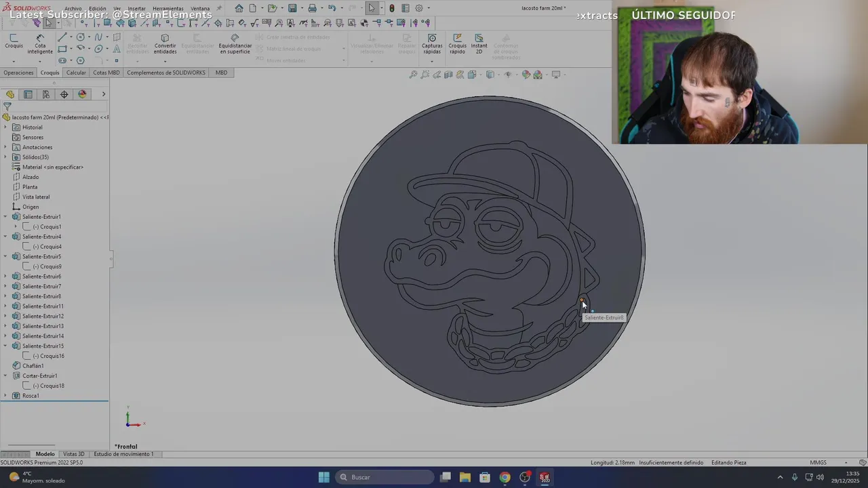Switch to Complementos de SOLIDWORKS tab

point(166,73)
